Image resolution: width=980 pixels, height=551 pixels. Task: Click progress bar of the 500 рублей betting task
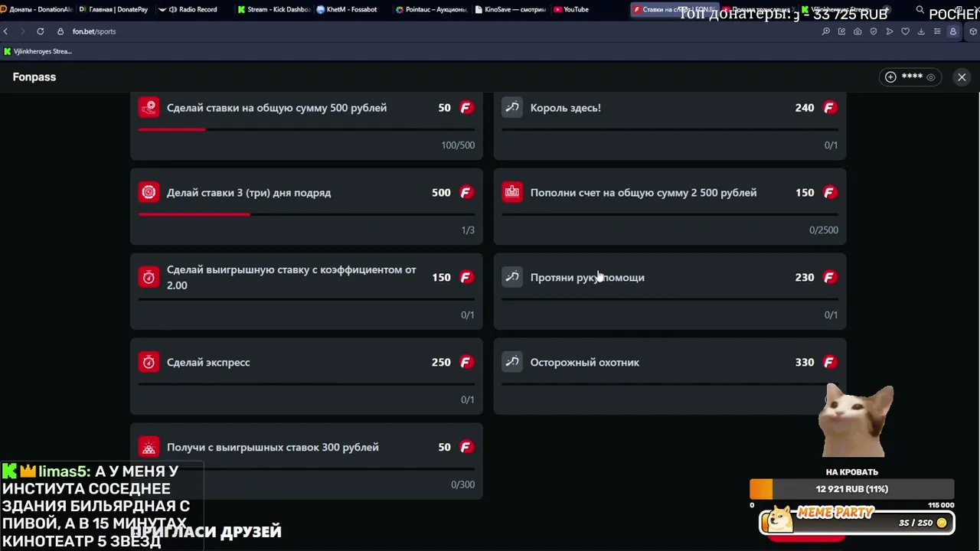click(306, 129)
